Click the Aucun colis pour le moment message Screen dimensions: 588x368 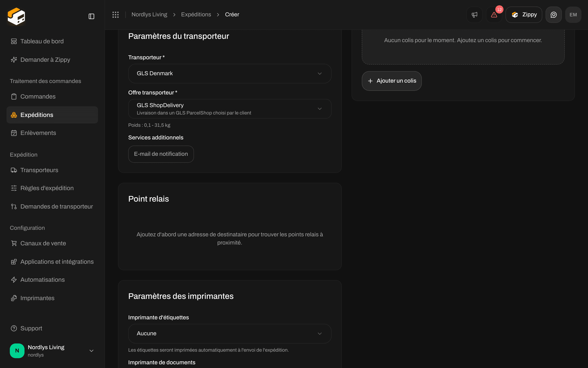[463, 40]
